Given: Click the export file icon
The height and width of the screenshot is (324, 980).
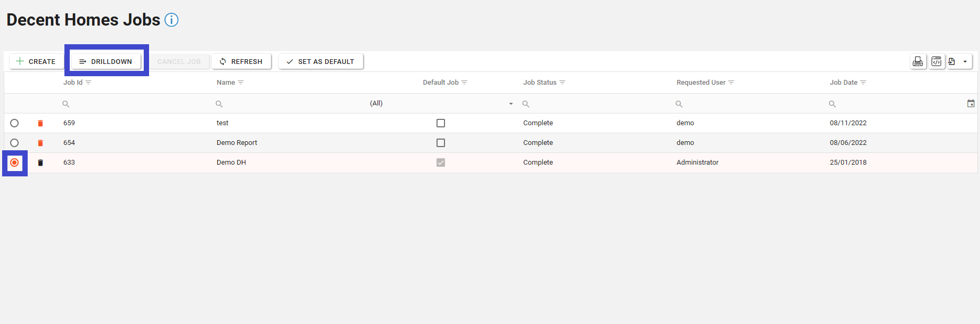Looking at the screenshot, I should 952,61.
